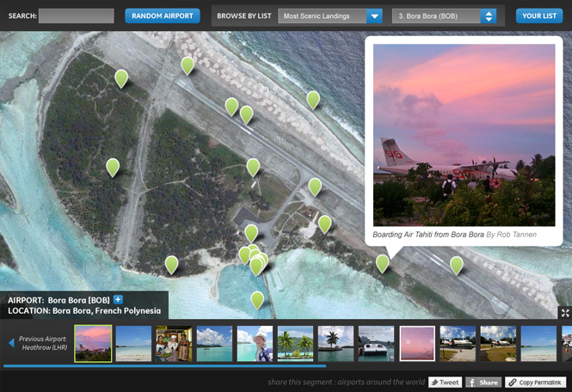
Task: Open Your List
Action: click(539, 15)
